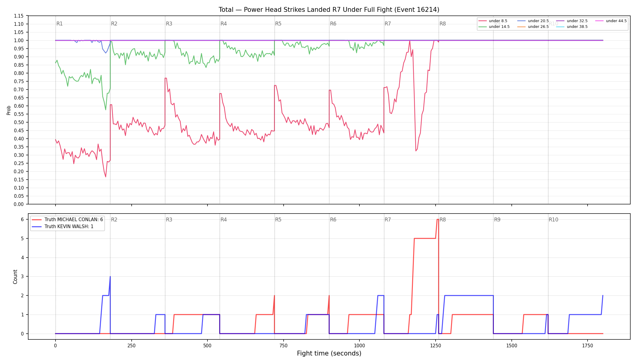This screenshot has height=364, width=637.
Task: Click the cyan line sample beside 'under 38.5'
Action: [561, 27]
